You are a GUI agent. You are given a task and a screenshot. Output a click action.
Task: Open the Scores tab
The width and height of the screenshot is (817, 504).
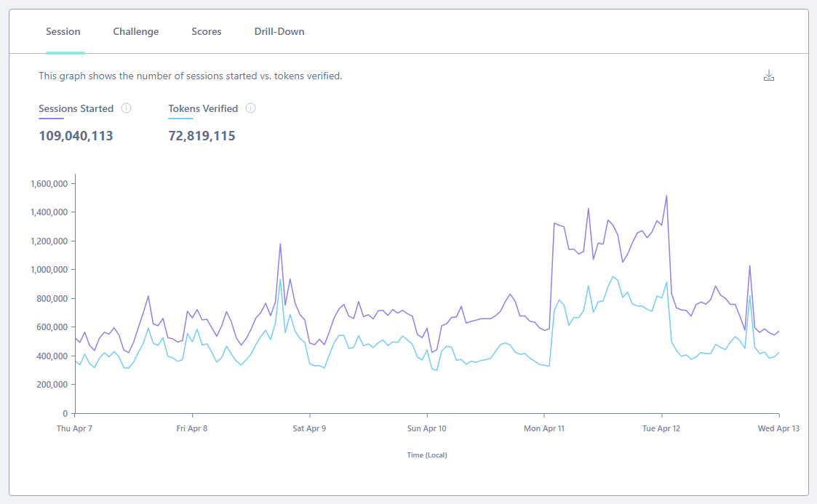pyautogui.click(x=207, y=31)
